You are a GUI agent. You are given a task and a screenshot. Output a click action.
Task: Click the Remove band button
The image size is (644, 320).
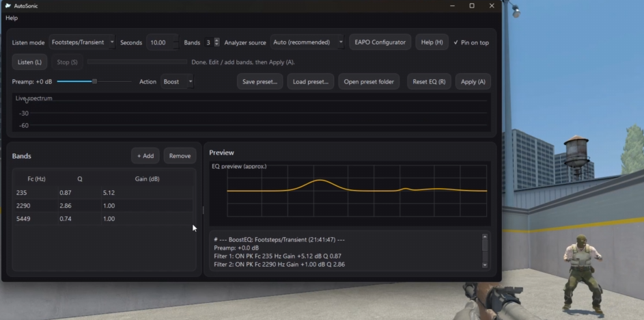[180, 156]
